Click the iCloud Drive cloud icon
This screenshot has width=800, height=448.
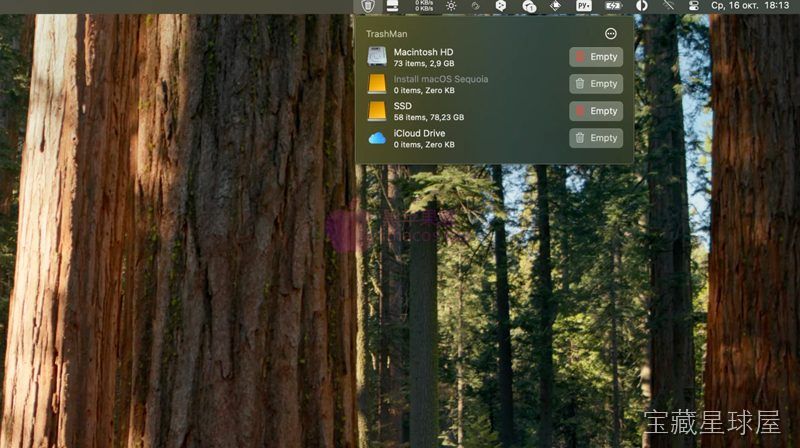(377, 138)
